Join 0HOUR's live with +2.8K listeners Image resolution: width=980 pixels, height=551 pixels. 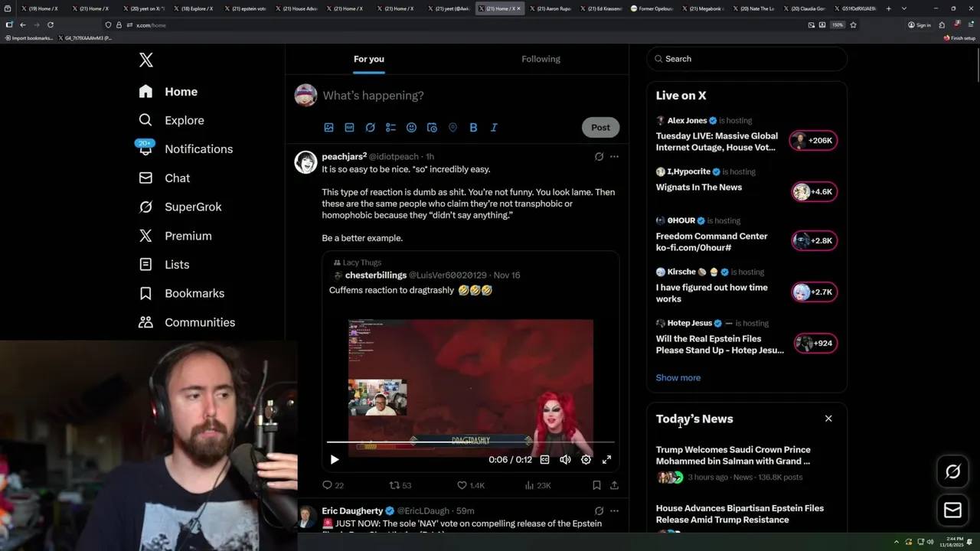[x=814, y=240]
